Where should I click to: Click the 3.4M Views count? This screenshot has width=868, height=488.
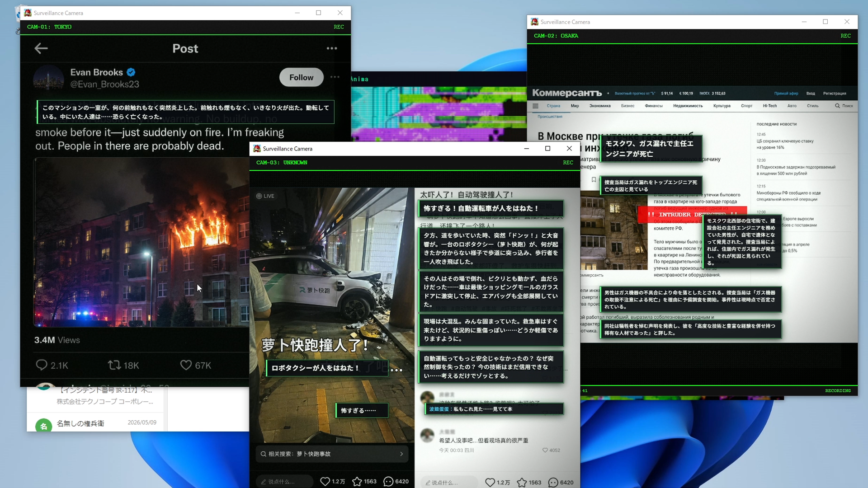(57, 340)
